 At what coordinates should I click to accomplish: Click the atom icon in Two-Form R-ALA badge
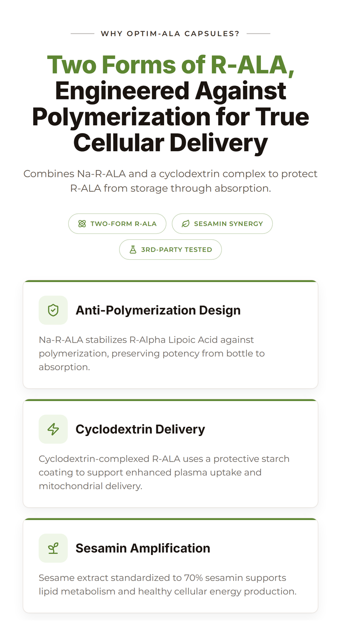(x=82, y=223)
